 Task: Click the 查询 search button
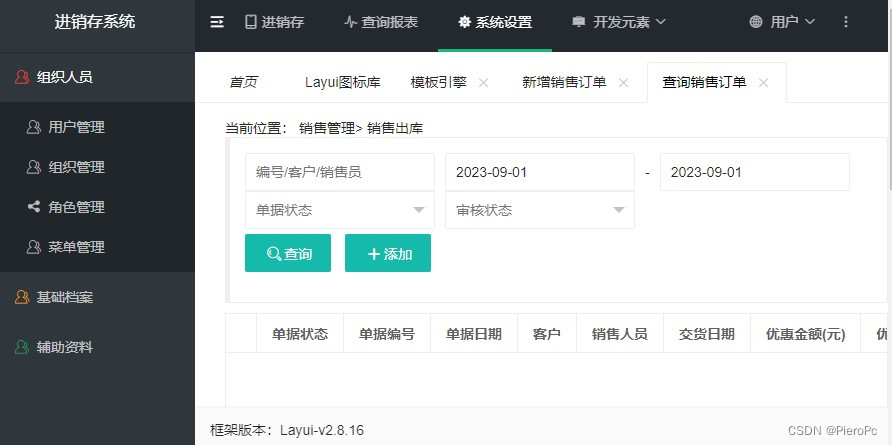click(x=288, y=253)
